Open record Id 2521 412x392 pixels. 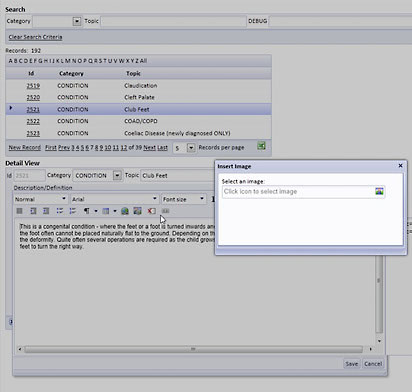point(33,109)
